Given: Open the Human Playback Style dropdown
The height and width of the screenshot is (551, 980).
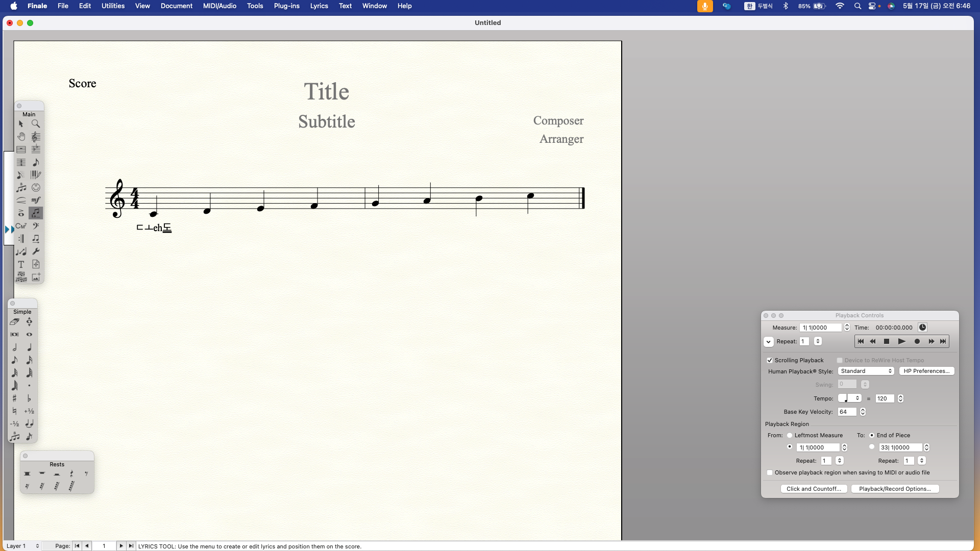Looking at the screenshot, I should point(866,371).
